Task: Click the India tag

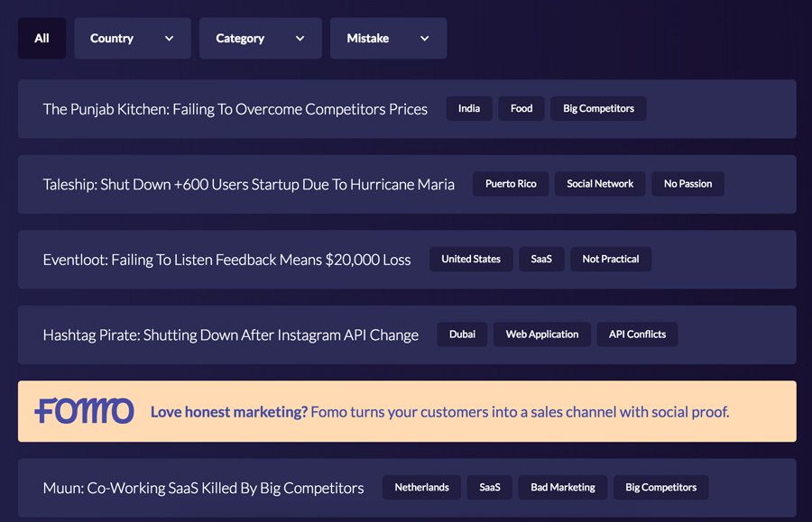Action: (469, 109)
